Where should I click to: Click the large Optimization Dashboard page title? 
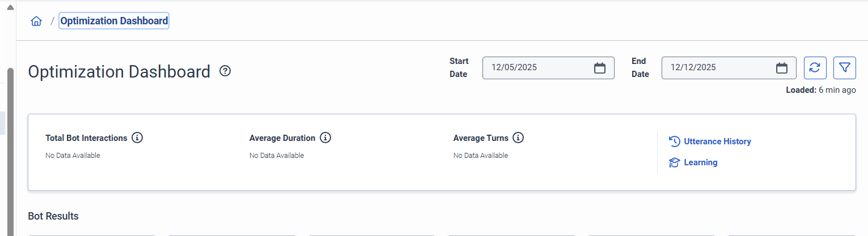click(x=119, y=72)
